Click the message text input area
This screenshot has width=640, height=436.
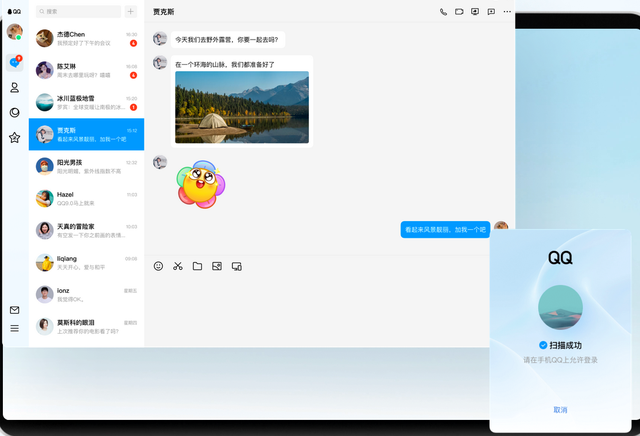(x=318, y=310)
